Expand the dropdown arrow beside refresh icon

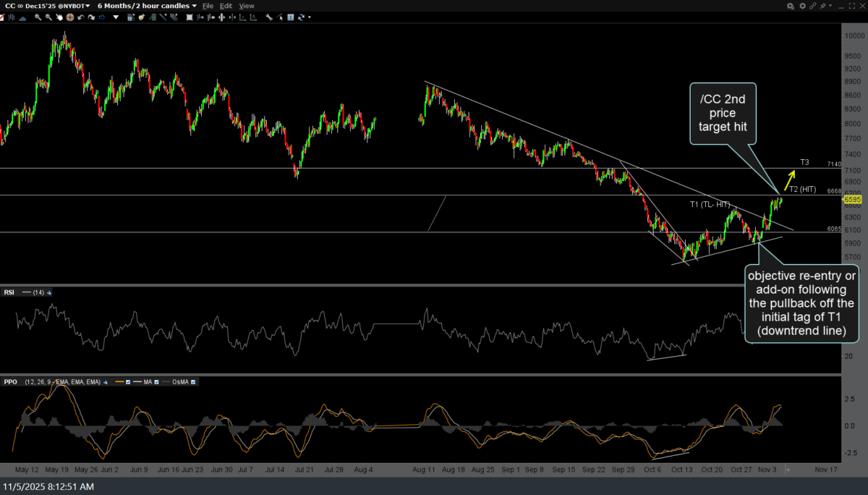(x=309, y=17)
